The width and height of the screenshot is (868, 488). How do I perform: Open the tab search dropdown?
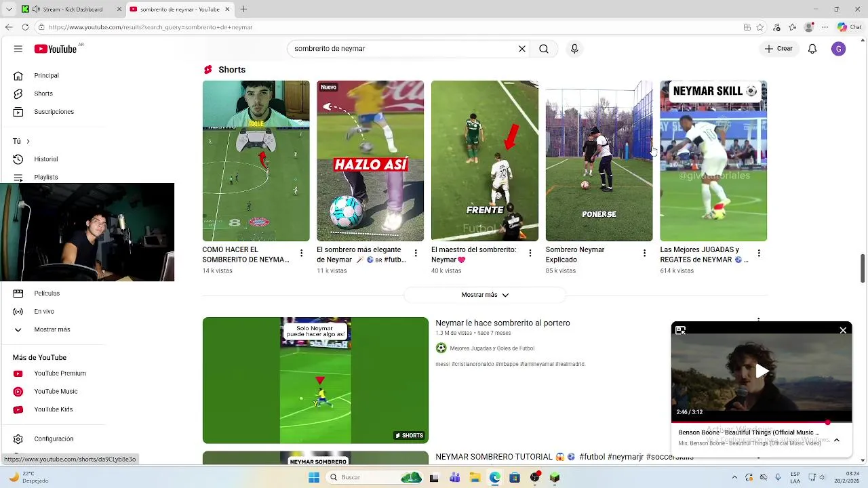9,9
